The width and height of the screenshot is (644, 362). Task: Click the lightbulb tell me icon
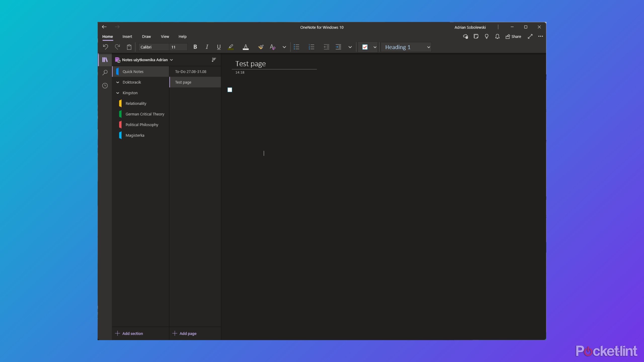[487, 36]
